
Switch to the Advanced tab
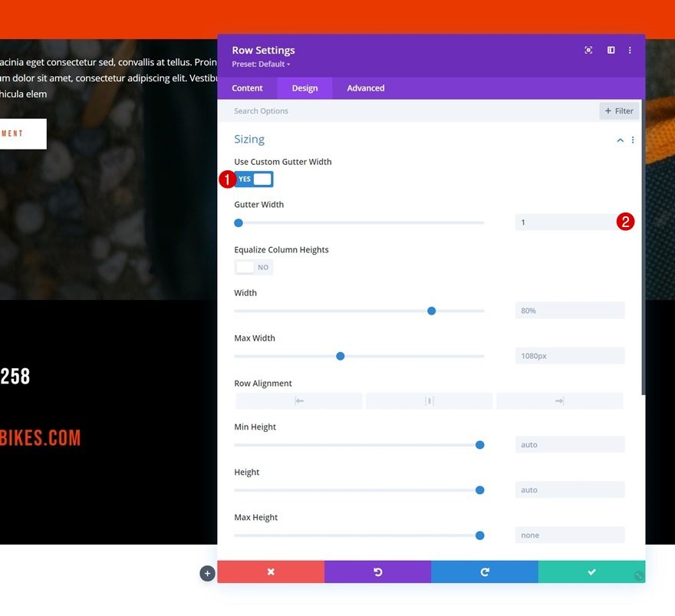tap(365, 88)
